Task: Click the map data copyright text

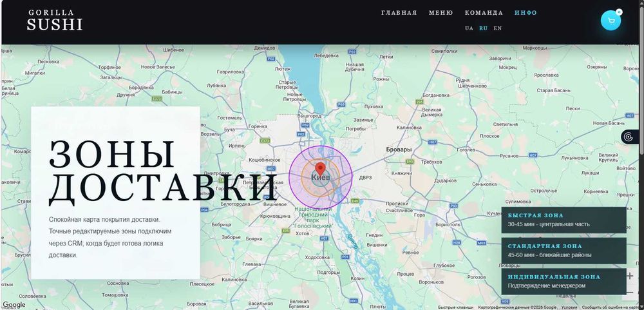Action: 518,307
